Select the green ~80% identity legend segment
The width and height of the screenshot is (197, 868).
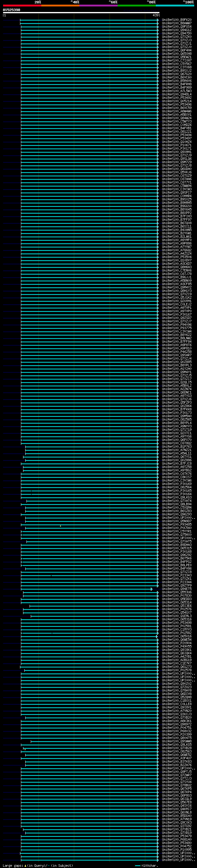click(x=137, y=6)
